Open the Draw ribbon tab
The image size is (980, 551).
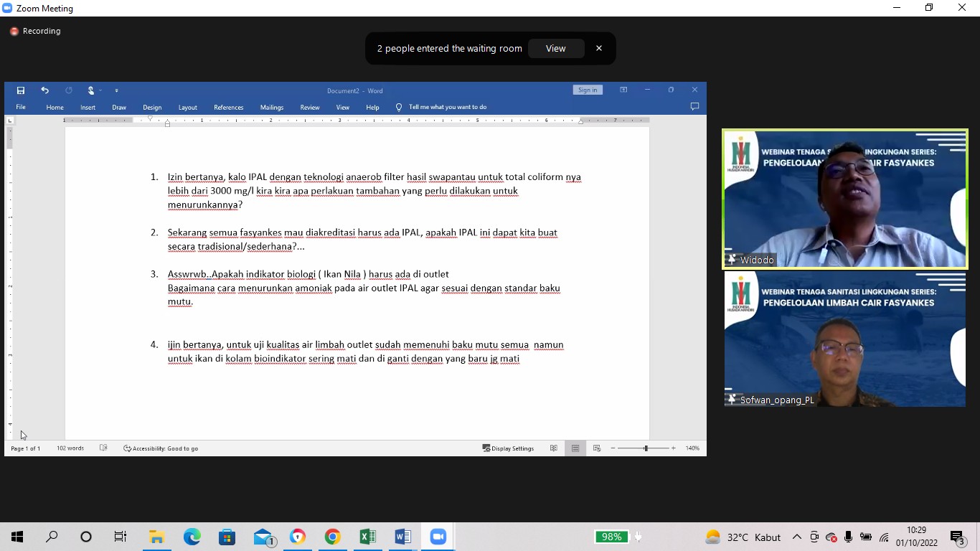point(119,107)
